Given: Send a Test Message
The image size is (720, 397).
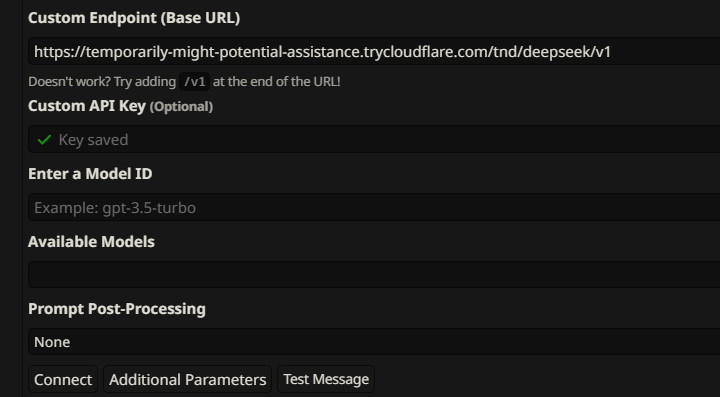Looking at the screenshot, I should (x=326, y=379).
